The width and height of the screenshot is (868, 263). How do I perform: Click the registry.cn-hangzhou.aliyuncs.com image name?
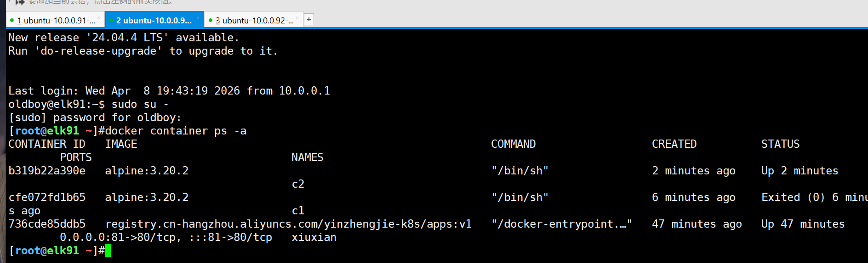tap(288, 224)
